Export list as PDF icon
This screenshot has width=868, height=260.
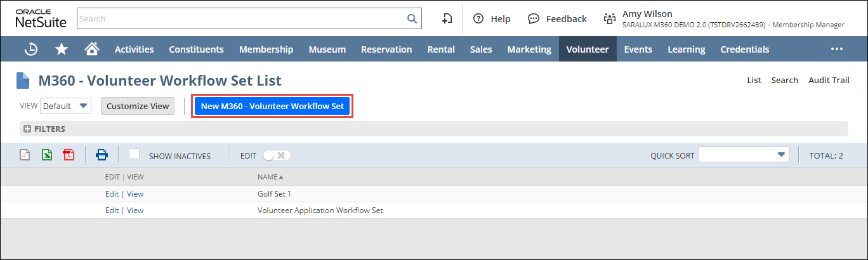click(x=69, y=155)
